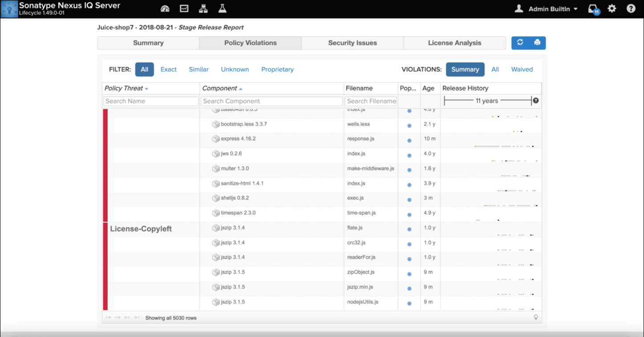Click the Search Component input field
This screenshot has height=337, width=644.
tap(271, 101)
